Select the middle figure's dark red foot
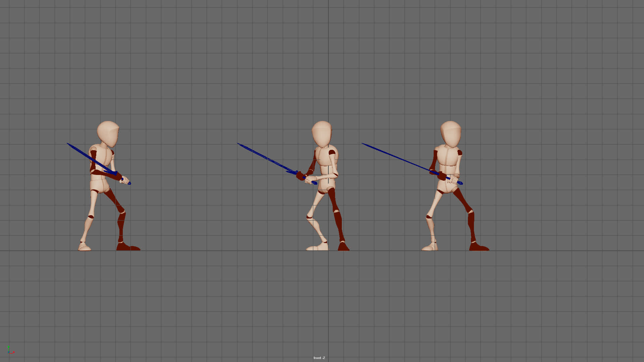Viewport: 644px width, 362px height. click(x=343, y=247)
